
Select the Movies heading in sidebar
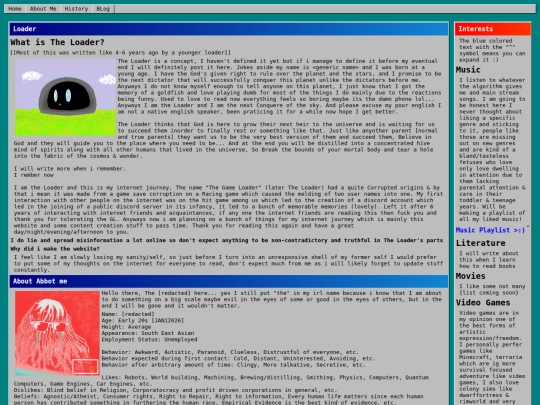470,276
